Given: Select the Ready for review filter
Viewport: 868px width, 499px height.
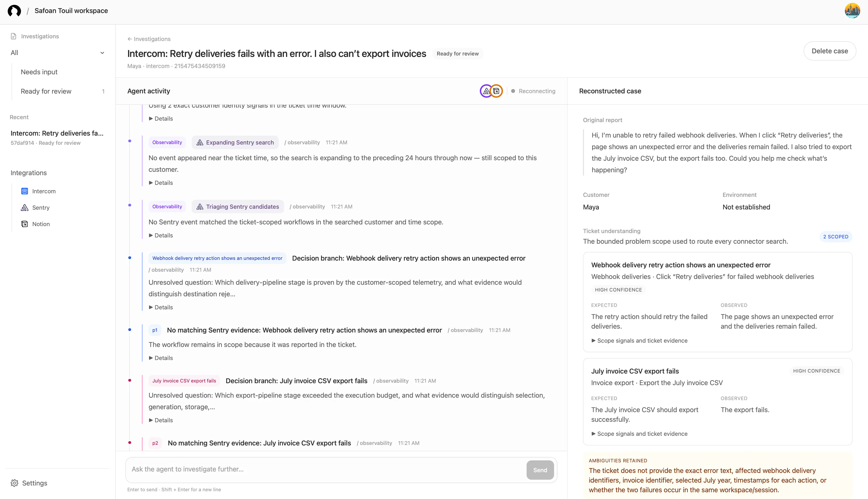Looking at the screenshot, I should pos(46,91).
